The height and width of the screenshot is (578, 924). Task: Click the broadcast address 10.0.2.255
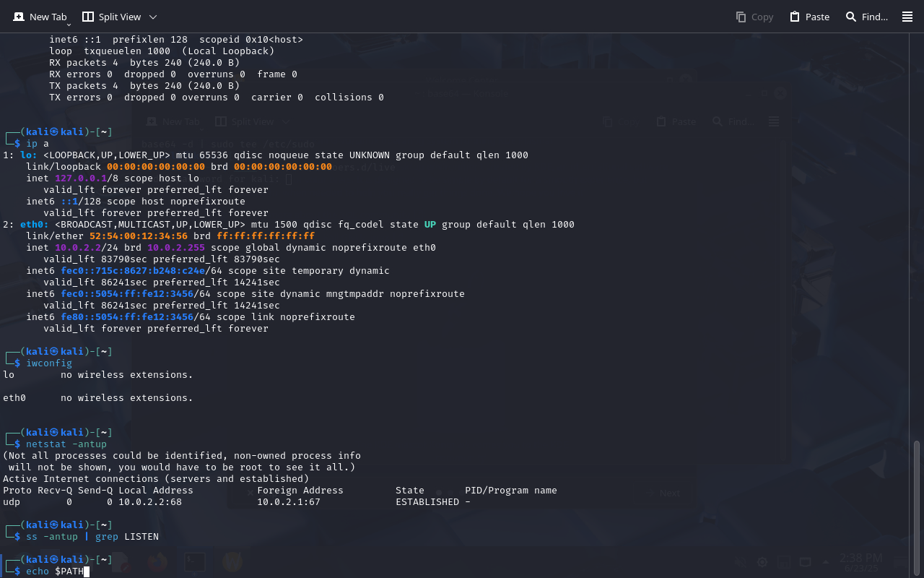(x=176, y=248)
